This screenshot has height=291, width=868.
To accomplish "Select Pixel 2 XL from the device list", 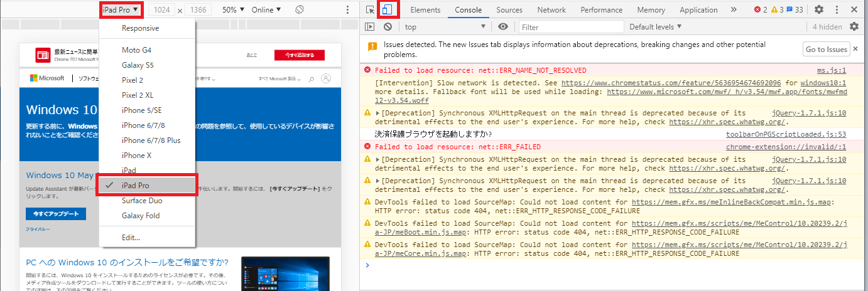I will [148, 95].
